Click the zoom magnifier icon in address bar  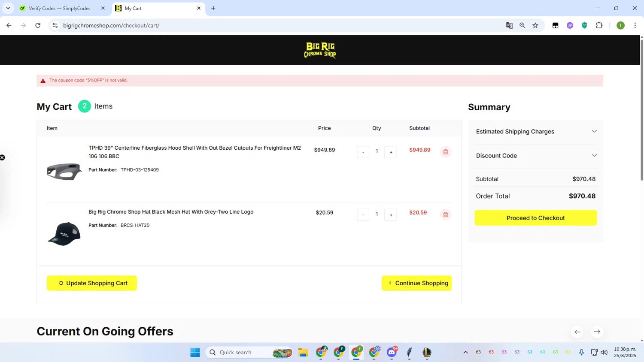522,25
